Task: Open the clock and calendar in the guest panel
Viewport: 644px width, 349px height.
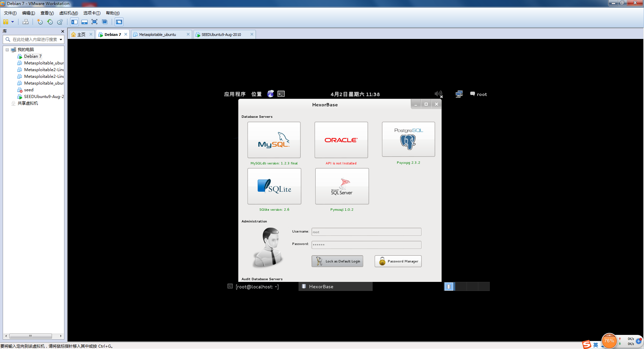Action: (x=355, y=94)
